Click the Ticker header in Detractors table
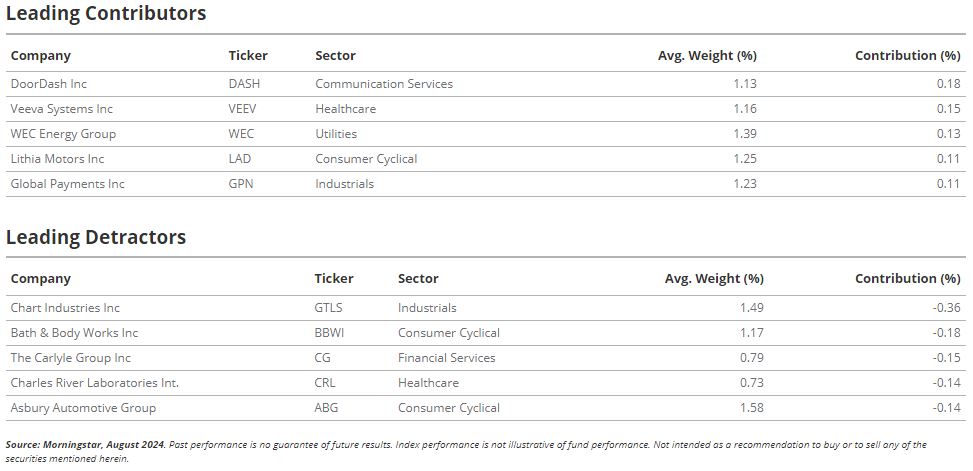The height and width of the screenshot is (471, 973). (334, 279)
